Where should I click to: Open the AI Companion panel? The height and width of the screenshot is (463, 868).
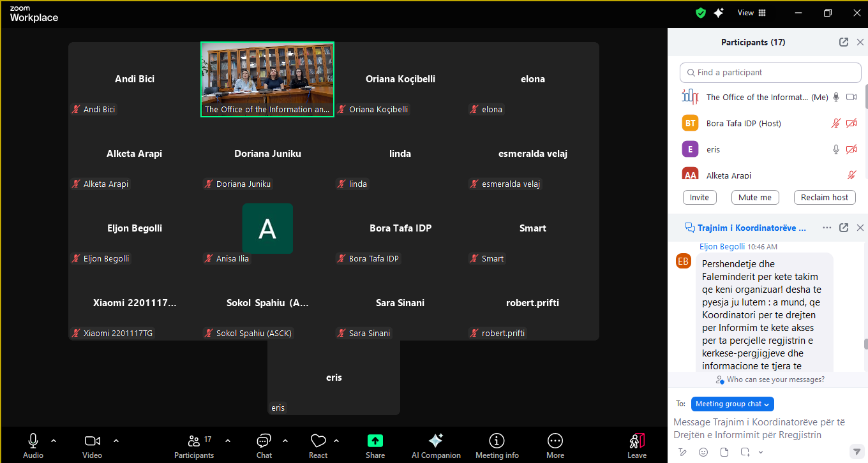pos(436,445)
